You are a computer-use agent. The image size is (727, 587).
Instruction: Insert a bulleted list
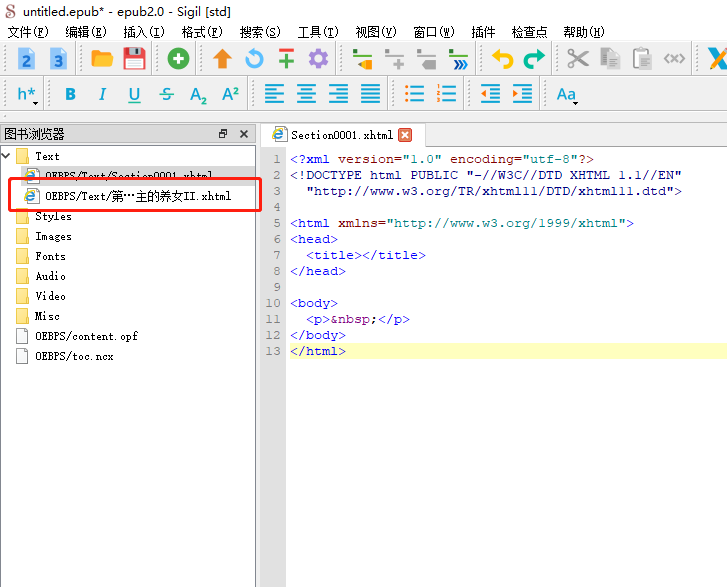point(415,94)
